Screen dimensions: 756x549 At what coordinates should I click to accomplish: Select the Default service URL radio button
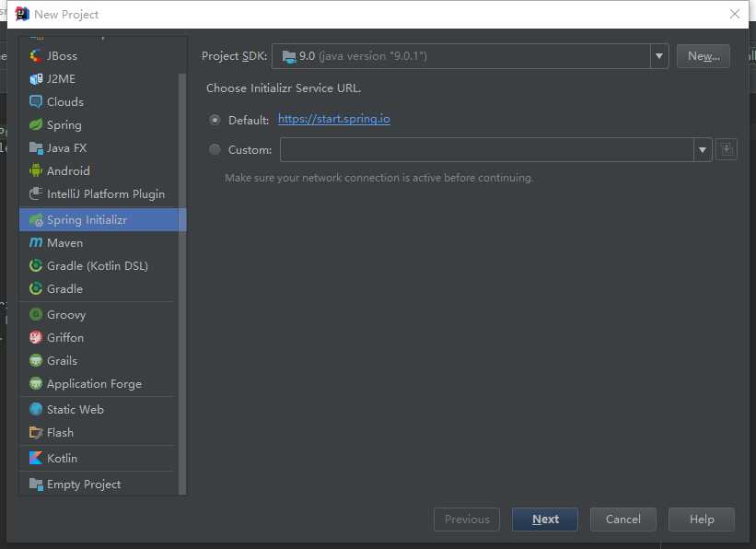pyautogui.click(x=215, y=120)
